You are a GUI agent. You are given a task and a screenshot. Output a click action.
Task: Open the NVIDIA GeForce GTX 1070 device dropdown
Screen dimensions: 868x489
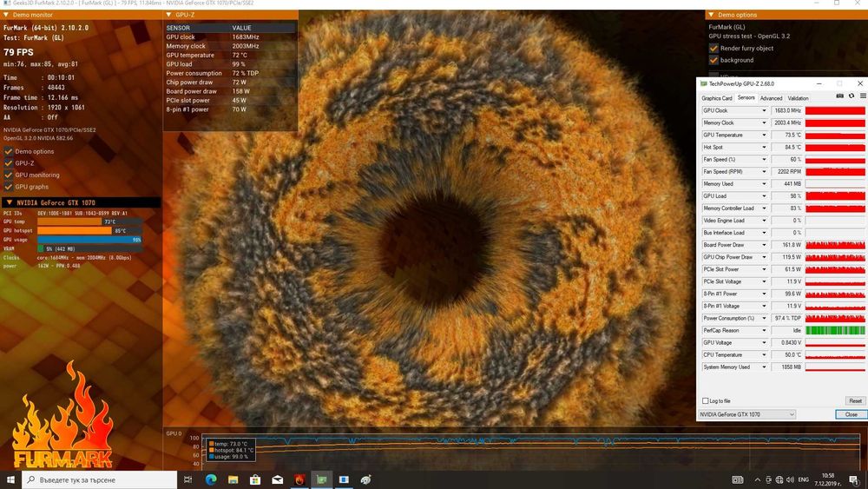pos(747,414)
